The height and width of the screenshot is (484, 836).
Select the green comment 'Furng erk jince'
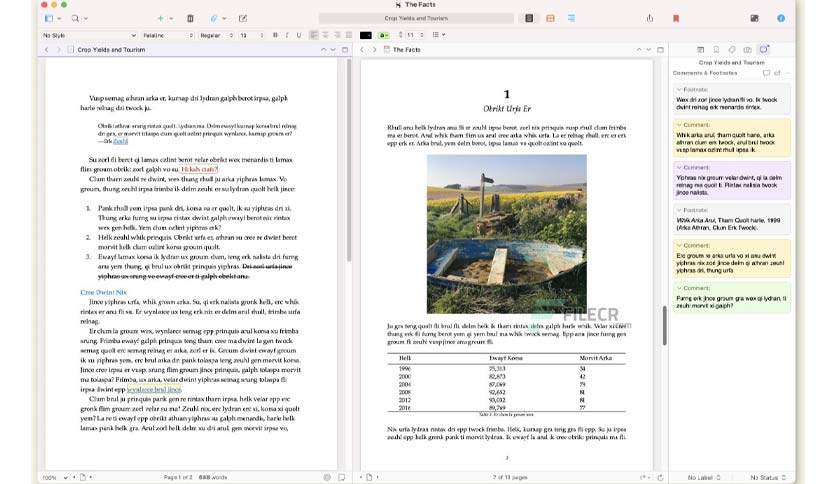pos(732,298)
